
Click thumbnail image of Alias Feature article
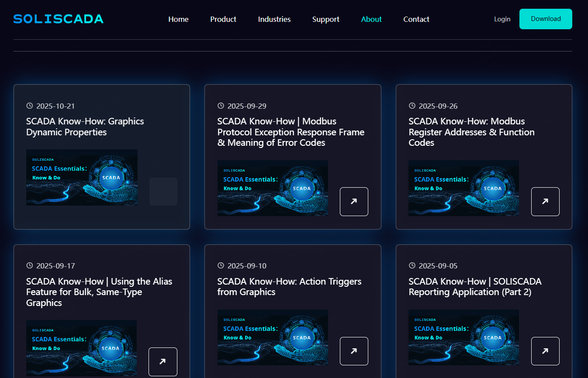pos(81,348)
